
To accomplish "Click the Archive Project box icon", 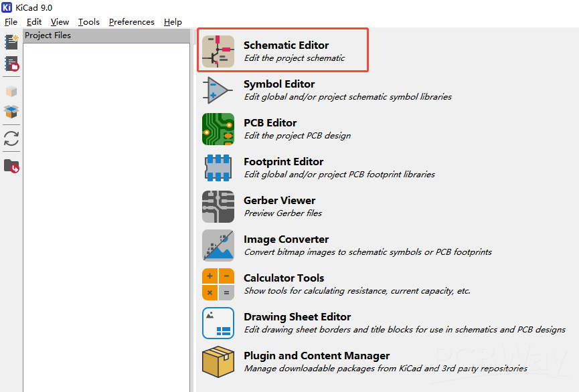I will pyautogui.click(x=11, y=91).
